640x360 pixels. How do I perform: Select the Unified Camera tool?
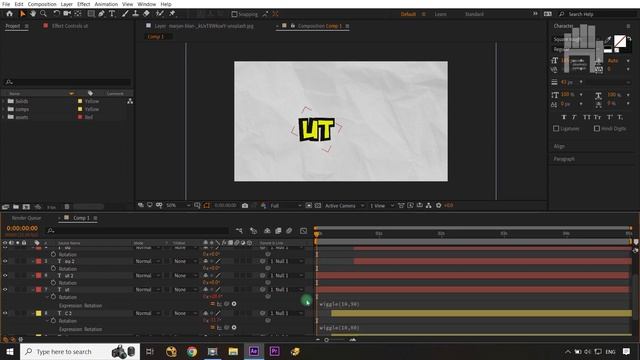tap(67, 14)
